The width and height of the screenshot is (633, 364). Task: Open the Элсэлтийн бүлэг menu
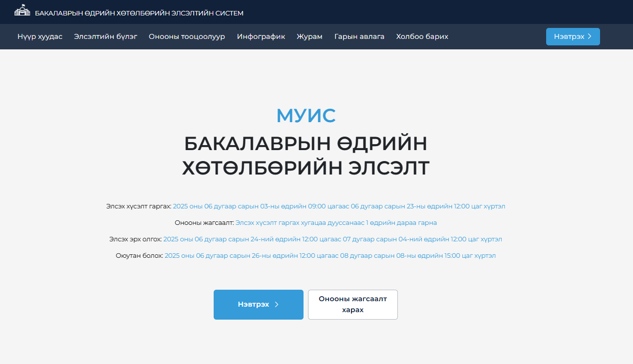click(105, 36)
